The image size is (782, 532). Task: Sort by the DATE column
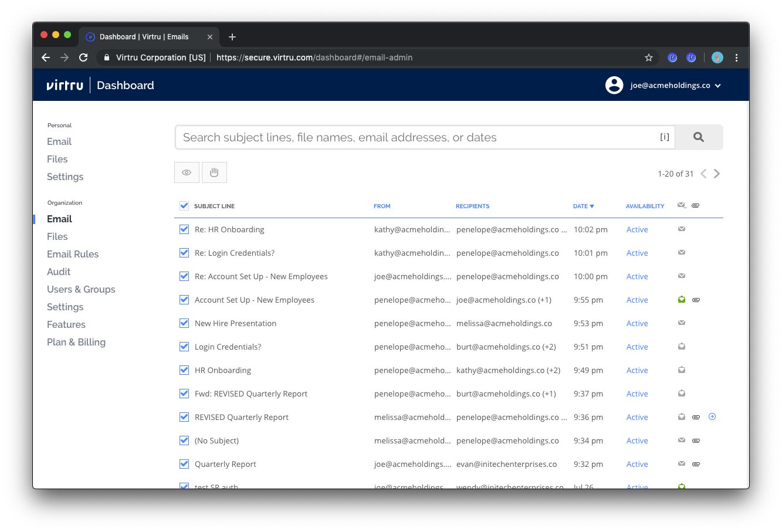[x=583, y=206]
